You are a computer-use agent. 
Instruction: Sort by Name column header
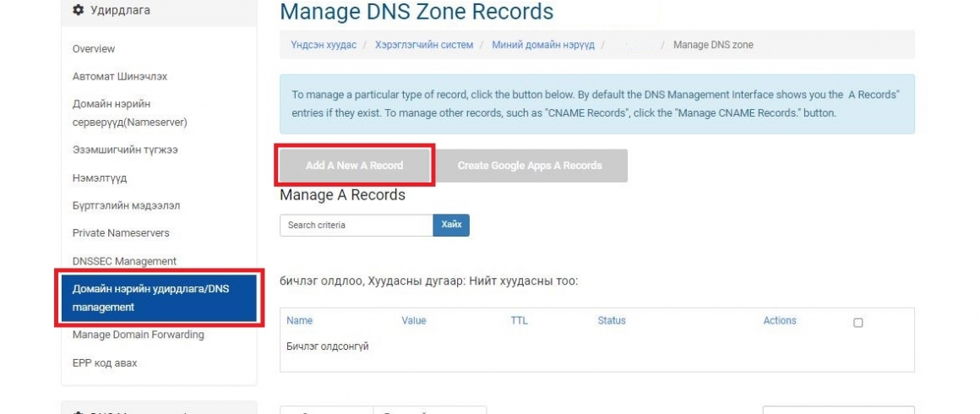pyautogui.click(x=299, y=320)
